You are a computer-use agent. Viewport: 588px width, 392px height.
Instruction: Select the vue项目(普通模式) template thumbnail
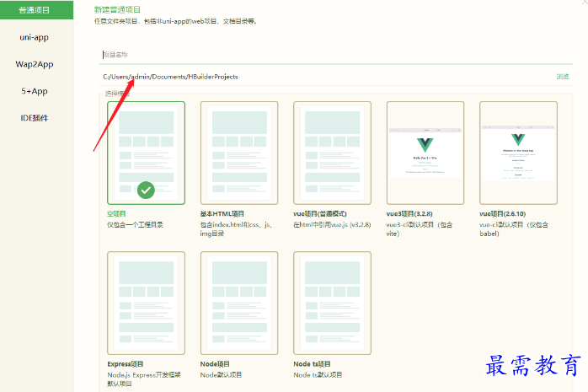click(x=332, y=153)
